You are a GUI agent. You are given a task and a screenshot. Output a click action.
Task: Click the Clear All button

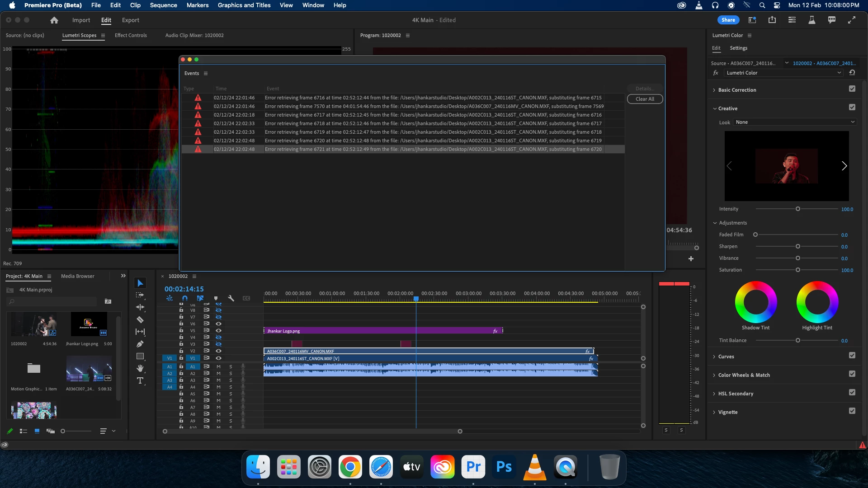pyautogui.click(x=645, y=99)
